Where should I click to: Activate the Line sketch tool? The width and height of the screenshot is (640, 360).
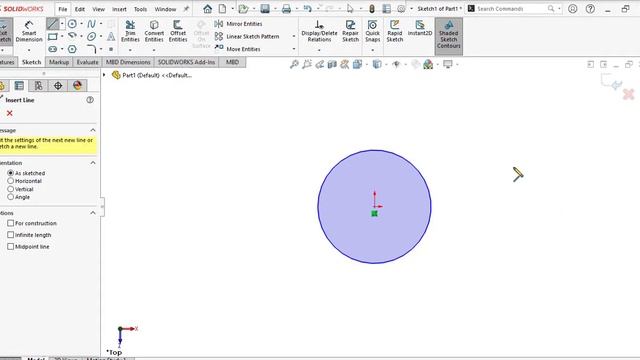coord(53,24)
